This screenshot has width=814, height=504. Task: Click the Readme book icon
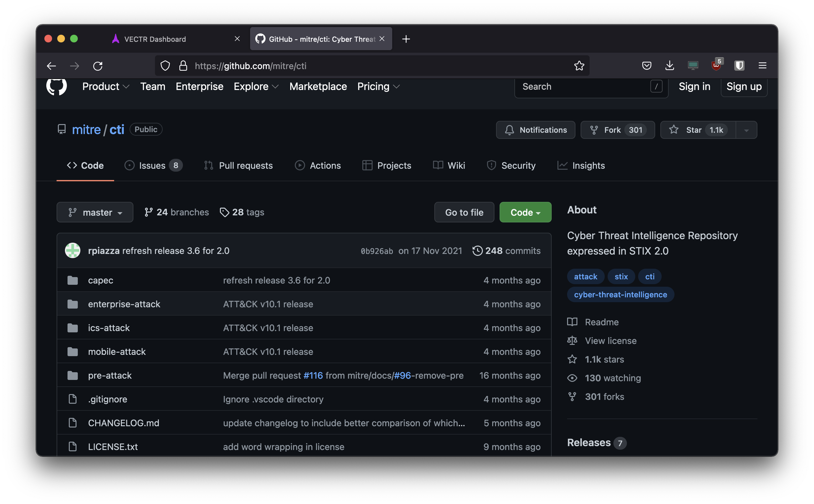pyautogui.click(x=572, y=322)
